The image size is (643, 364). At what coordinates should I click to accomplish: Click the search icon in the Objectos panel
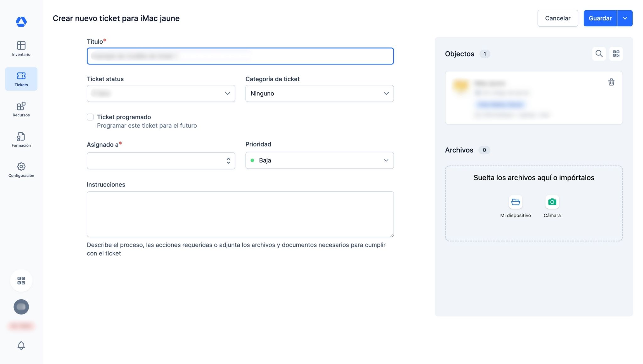coord(599,54)
